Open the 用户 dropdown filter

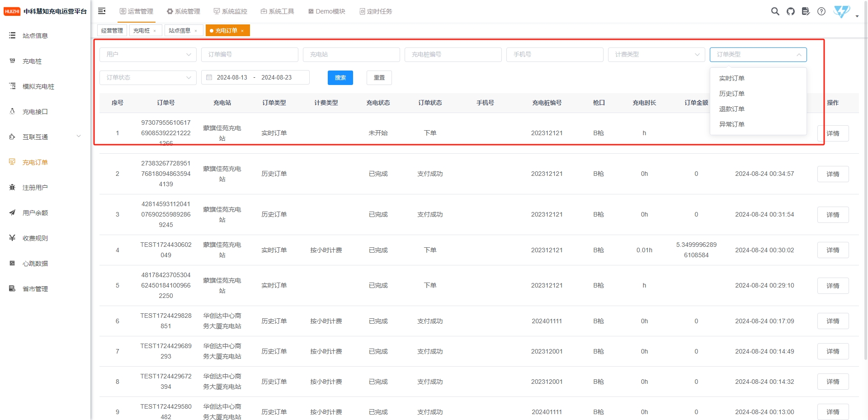tap(148, 54)
